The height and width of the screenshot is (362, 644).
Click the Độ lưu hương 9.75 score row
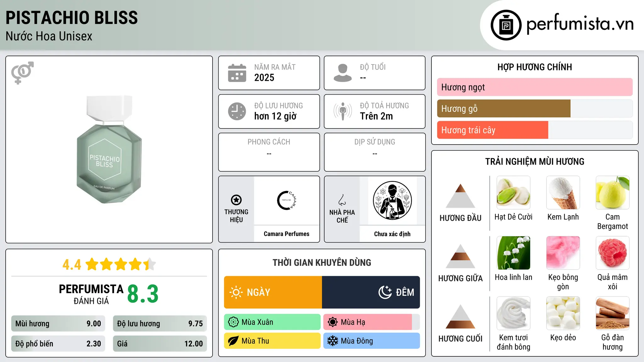pyautogui.click(x=160, y=324)
